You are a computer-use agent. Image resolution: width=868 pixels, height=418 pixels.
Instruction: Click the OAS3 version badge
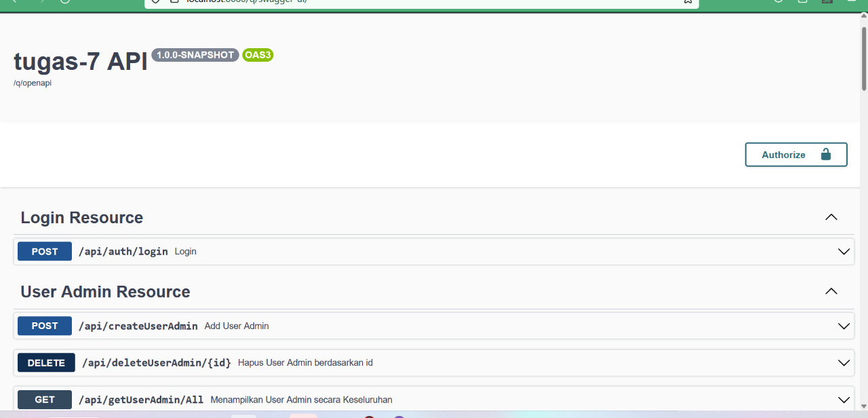point(258,55)
